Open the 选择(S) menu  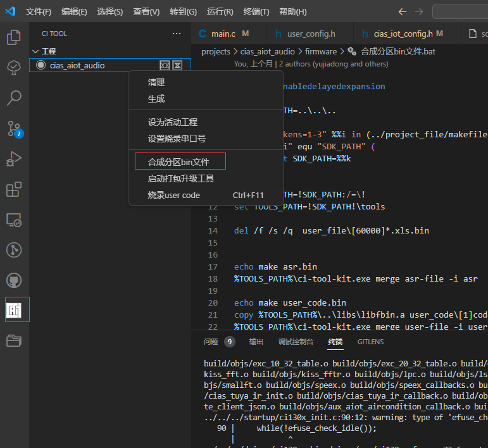click(110, 12)
